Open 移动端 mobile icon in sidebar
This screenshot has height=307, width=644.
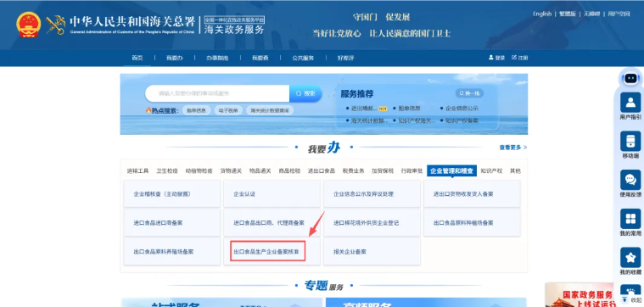click(630, 141)
